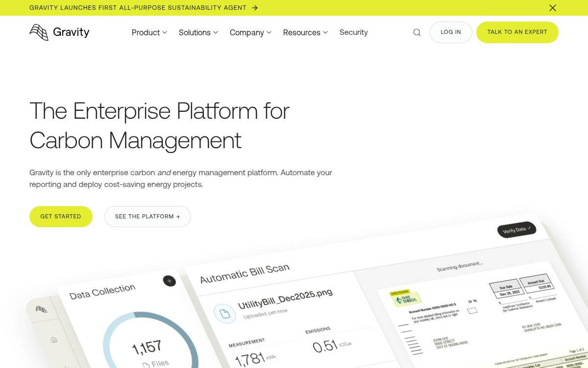Click the LOG IN button
The width and height of the screenshot is (588, 368).
coord(451,32)
